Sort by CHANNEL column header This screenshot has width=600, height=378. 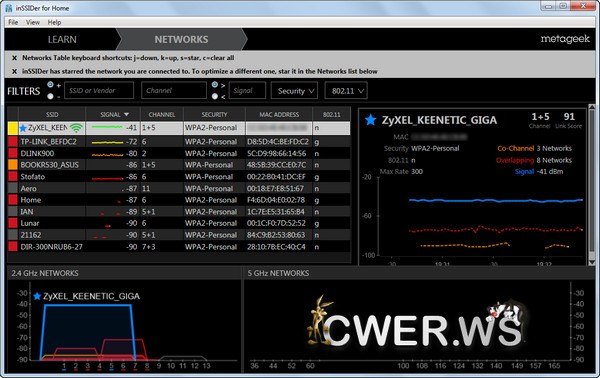pos(162,114)
